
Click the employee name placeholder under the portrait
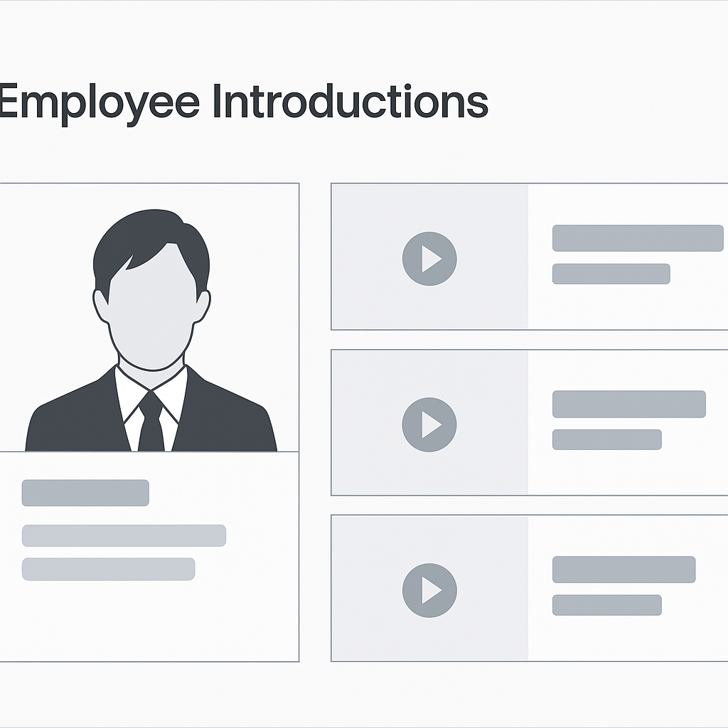click(85, 493)
